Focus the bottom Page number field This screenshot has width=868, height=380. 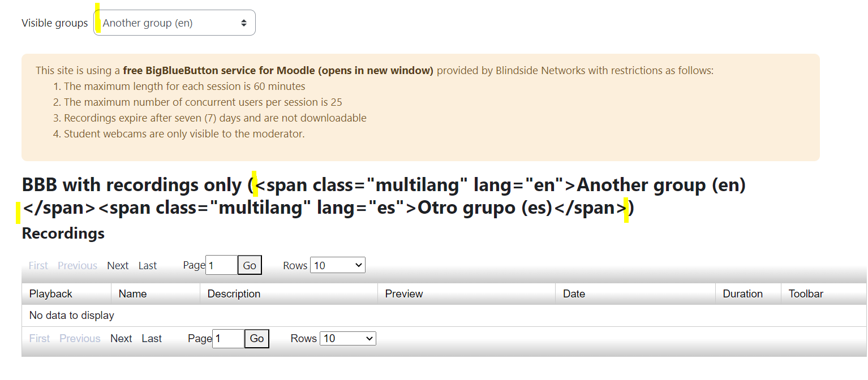[x=228, y=339]
